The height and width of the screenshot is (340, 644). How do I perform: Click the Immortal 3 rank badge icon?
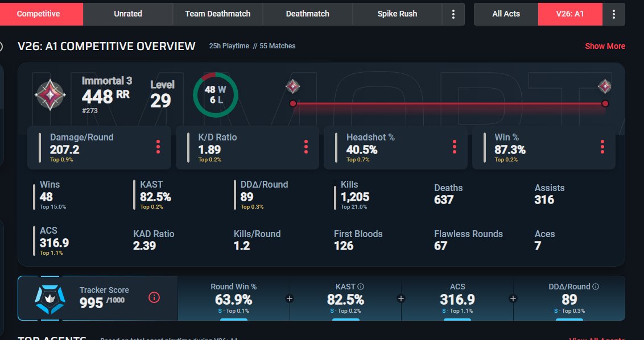click(x=50, y=95)
